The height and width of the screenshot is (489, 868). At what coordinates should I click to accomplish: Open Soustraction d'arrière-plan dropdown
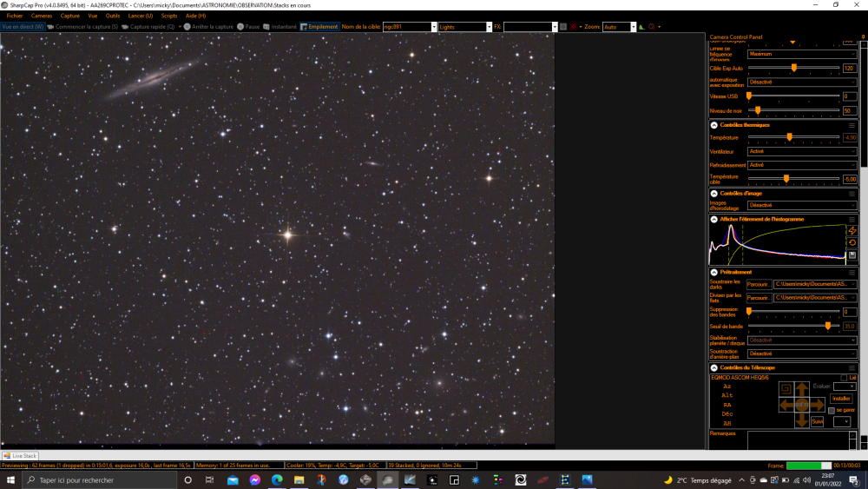point(802,354)
